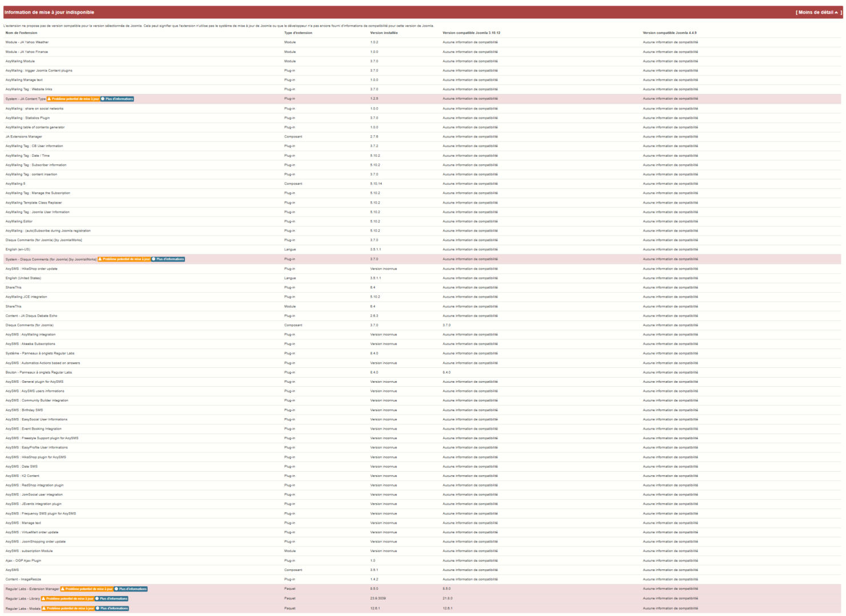Open 'Plus d'informations' for Regular Labs - Library
Screen dimensions: 846x616
coord(111,599)
